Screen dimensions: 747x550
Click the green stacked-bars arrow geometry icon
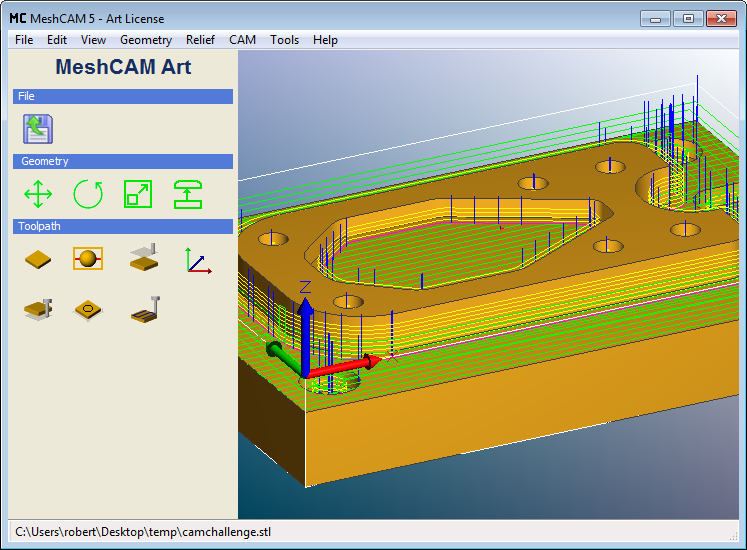coord(188,193)
